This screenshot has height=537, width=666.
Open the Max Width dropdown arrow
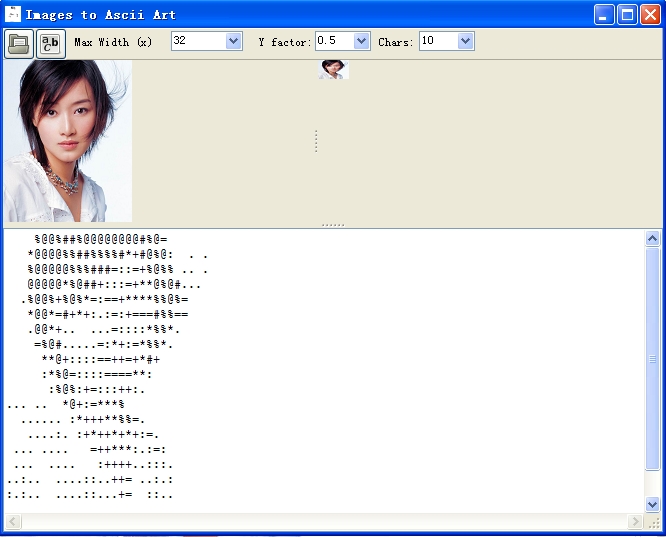234,41
